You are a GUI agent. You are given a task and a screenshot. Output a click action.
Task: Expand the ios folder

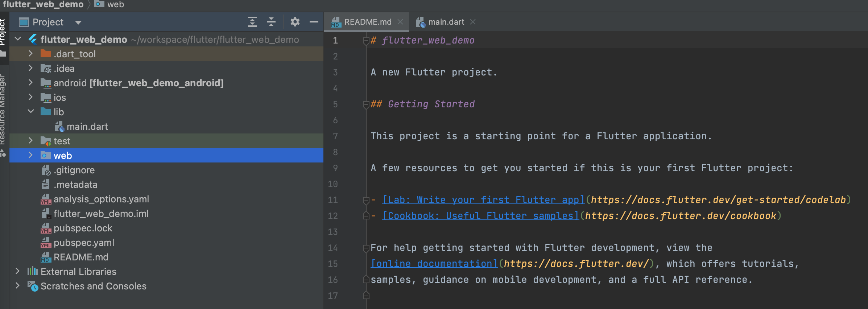pos(30,97)
